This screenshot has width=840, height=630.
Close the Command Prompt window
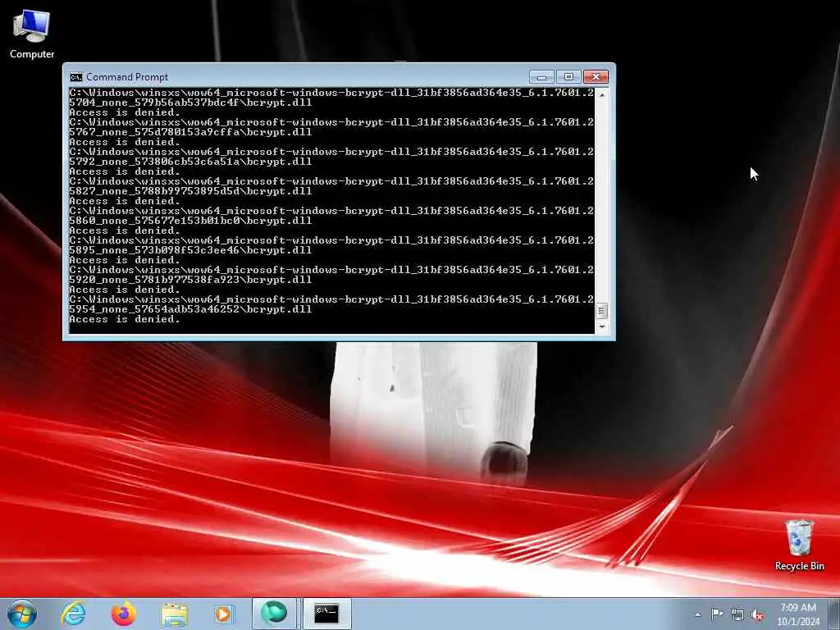(596, 77)
